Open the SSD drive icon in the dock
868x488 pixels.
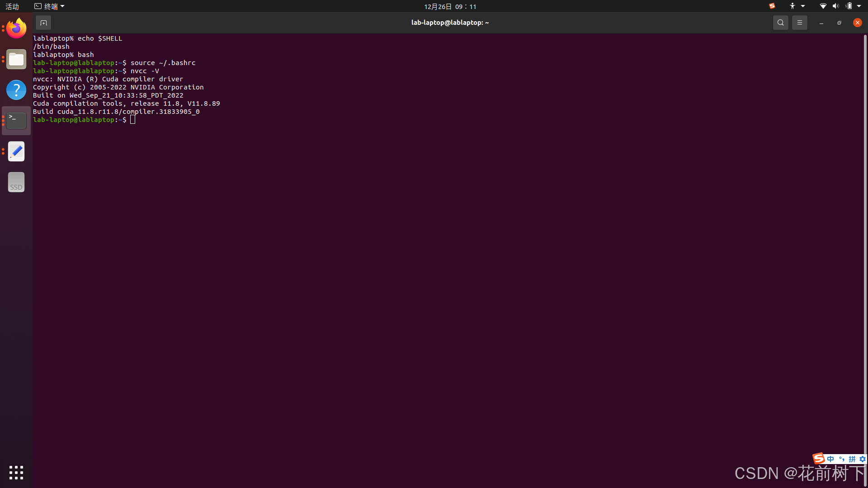click(16, 182)
